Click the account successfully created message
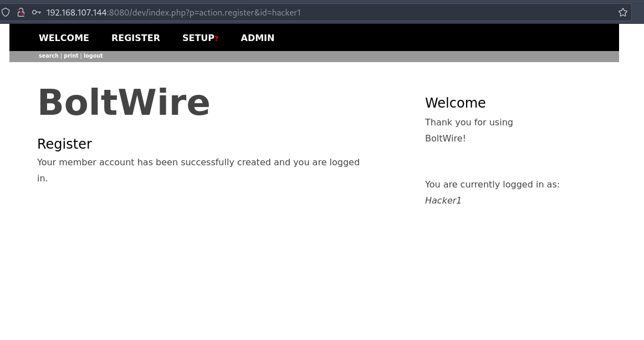The image size is (644, 340). [198, 170]
